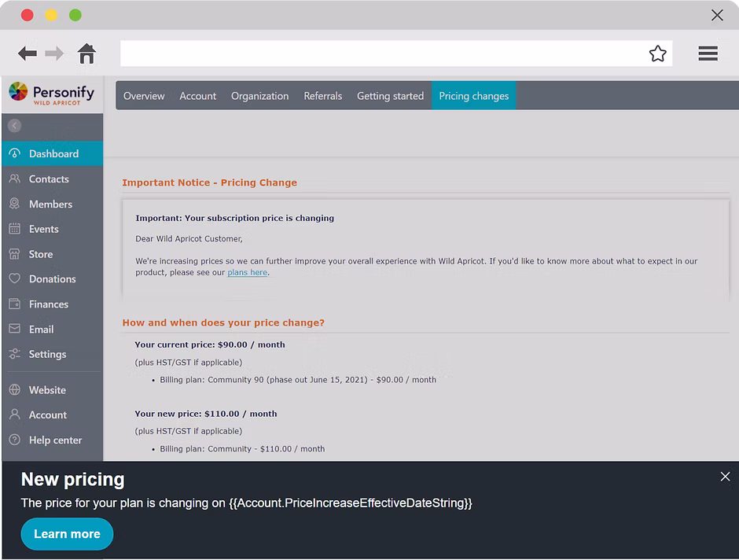Click the Members badge icon
This screenshot has width=739, height=560.
point(15,204)
